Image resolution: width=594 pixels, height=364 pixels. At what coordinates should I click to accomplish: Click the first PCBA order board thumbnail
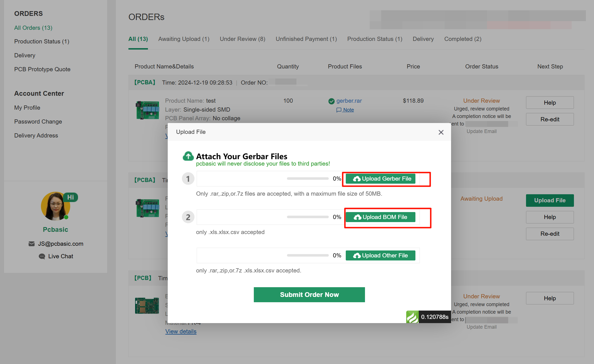(x=147, y=110)
